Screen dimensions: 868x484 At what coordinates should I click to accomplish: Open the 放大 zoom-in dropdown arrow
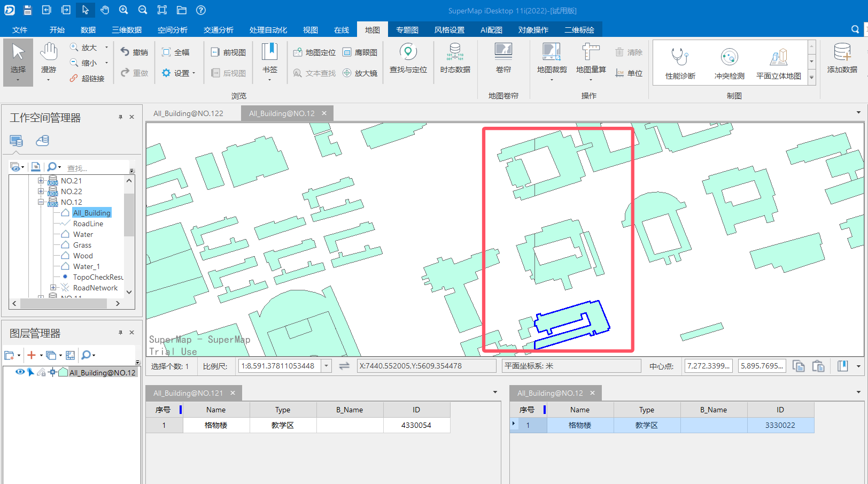(106, 48)
